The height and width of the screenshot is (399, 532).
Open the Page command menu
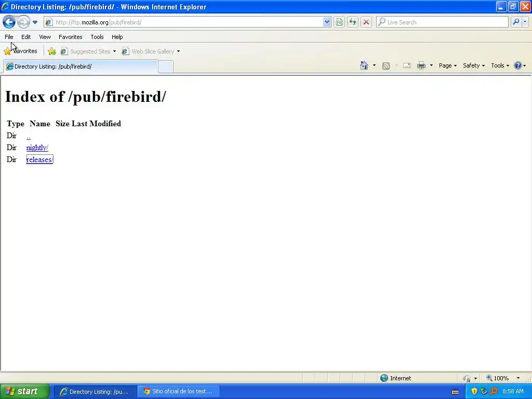(x=447, y=65)
